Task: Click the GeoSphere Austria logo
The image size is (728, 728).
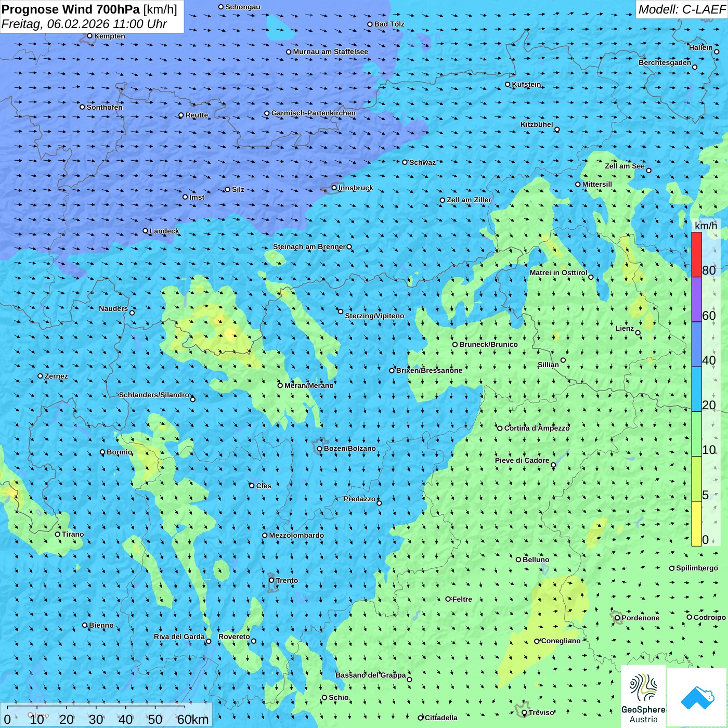Action: 643,697
